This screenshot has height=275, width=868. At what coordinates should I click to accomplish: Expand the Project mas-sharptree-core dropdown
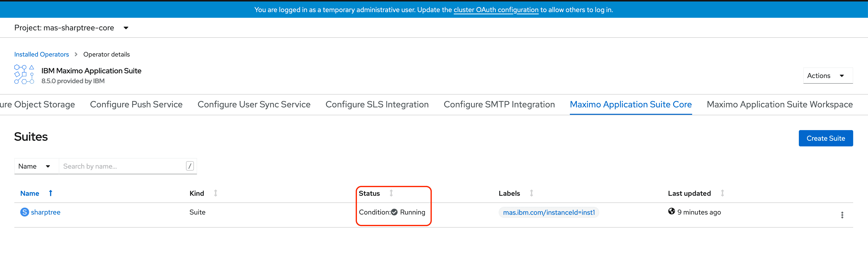point(71,28)
